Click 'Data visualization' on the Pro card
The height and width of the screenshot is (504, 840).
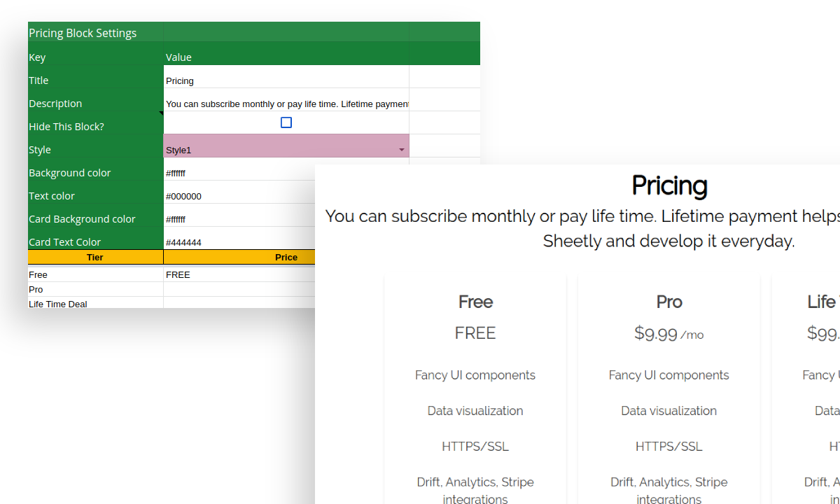[x=669, y=411]
